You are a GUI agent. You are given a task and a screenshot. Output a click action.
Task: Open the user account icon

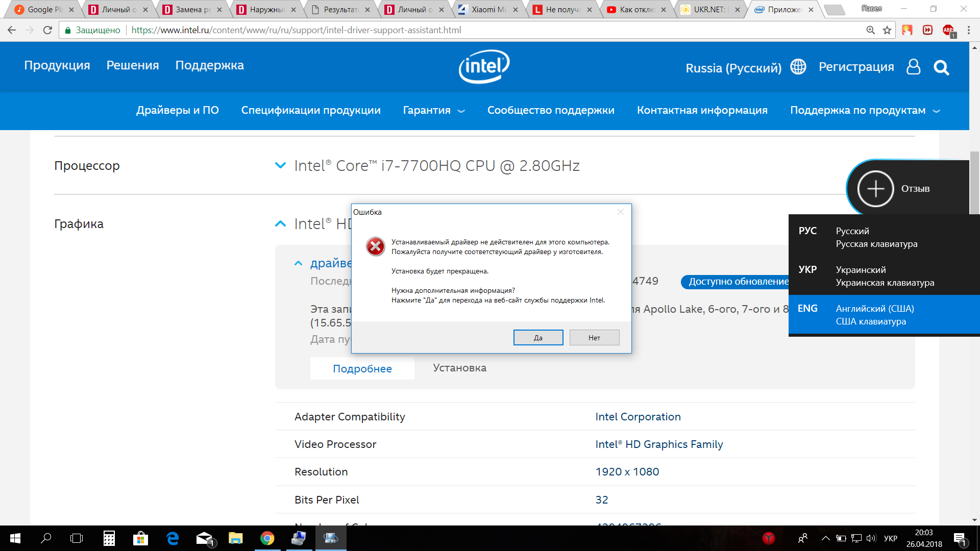tap(913, 67)
